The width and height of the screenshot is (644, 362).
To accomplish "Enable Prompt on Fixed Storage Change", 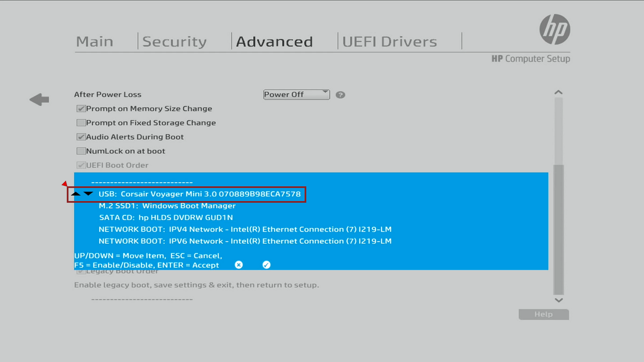I will pos(81,123).
